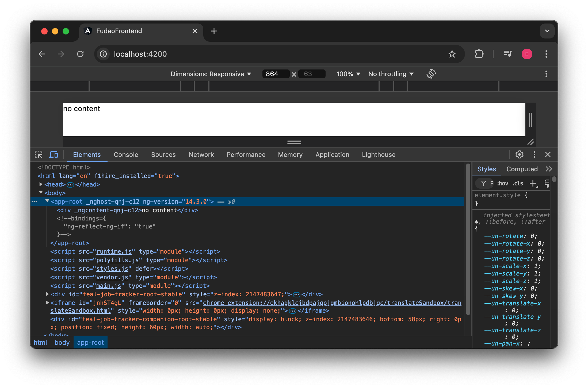Toggle the :hov pseudo-class panel
Image resolution: width=588 pixels, height=388 pixels.
coord(502,183)
